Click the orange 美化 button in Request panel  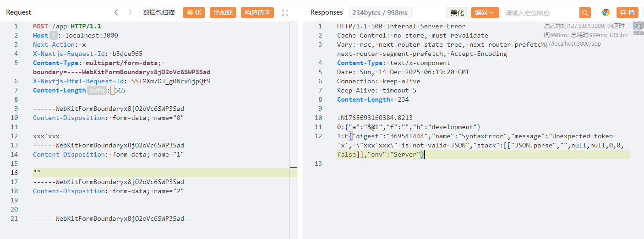point(194,13)
